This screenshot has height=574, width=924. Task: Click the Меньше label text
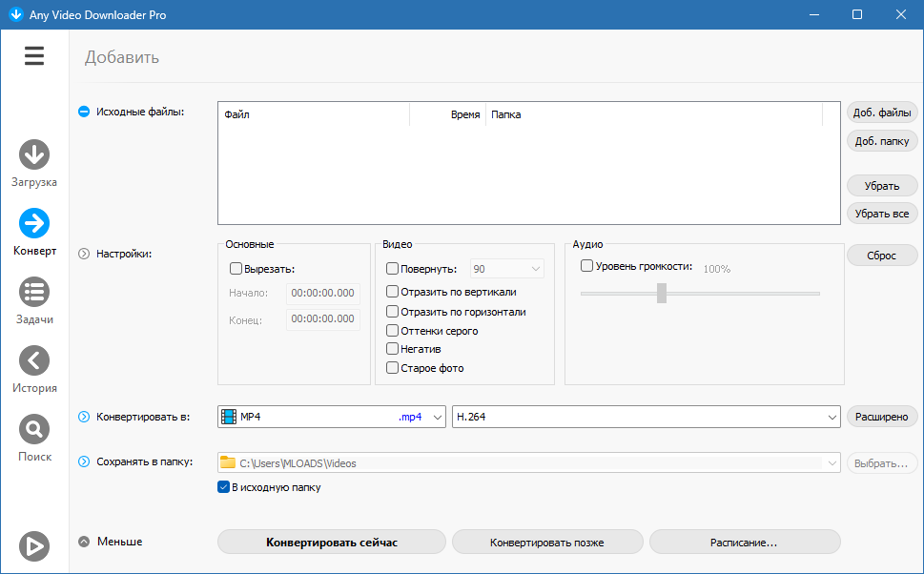point(119,542)
